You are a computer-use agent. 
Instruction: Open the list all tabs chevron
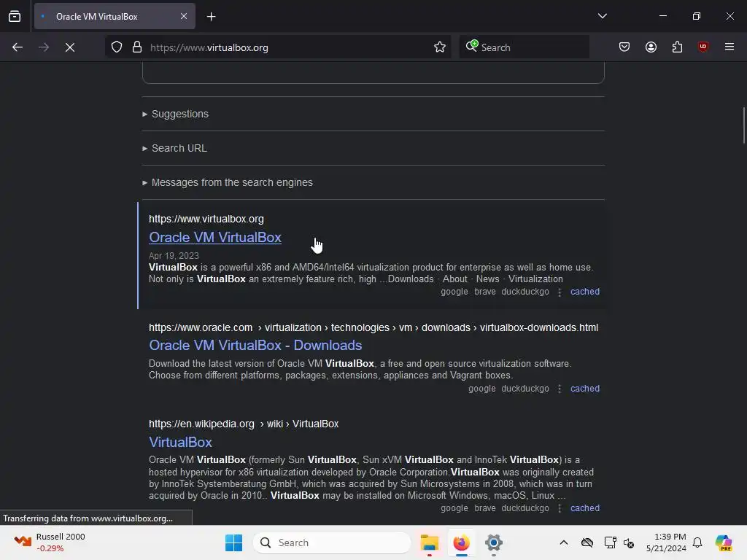click(x=602, y=16)
